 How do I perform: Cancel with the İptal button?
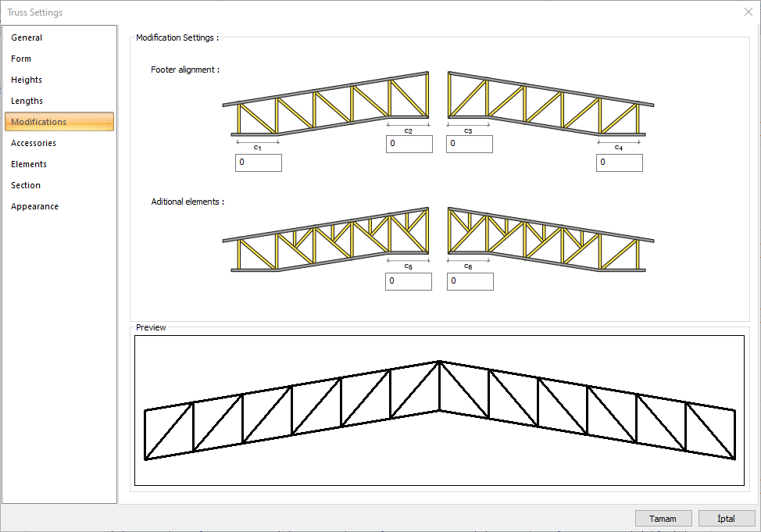726,519
